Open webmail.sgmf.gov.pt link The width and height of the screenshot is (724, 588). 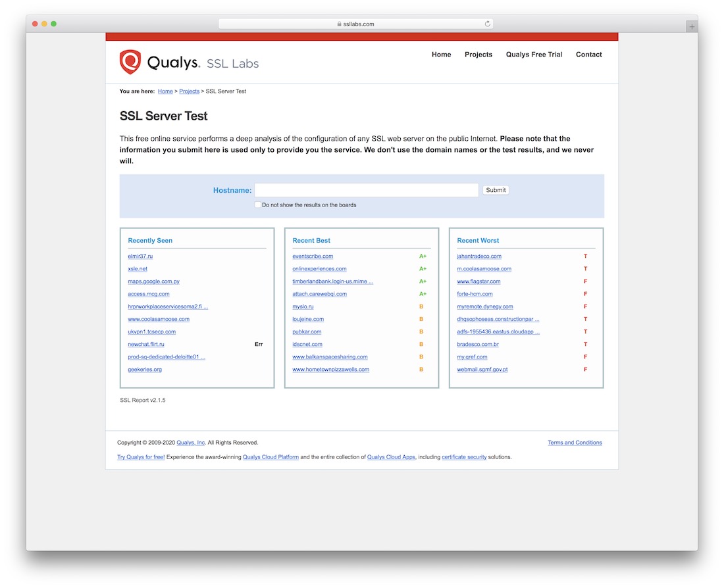(x=482, y=369)
